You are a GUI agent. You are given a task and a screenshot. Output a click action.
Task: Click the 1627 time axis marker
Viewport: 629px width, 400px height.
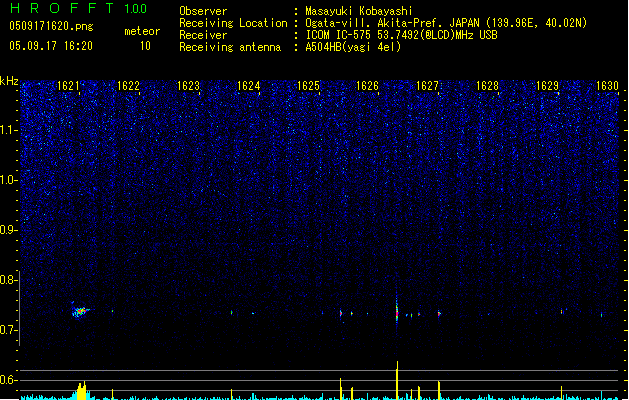coord(427,86)
